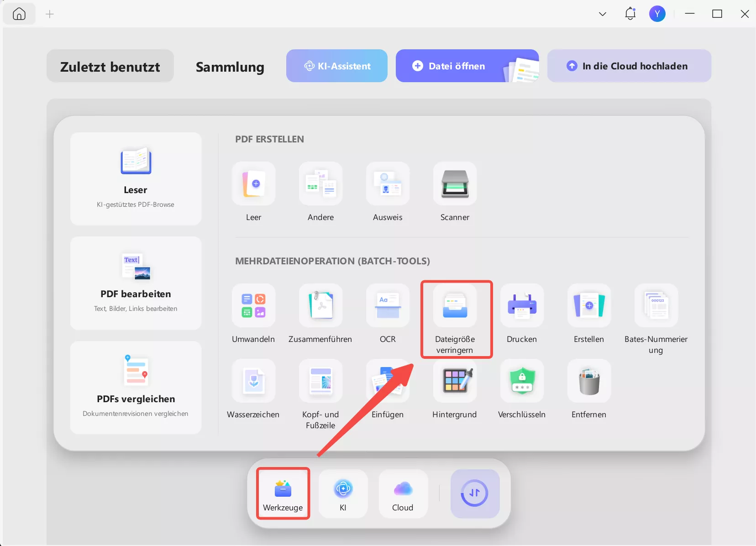
Task: Select the Zusammenführen merge tool
Action: [x=320, y=305]
